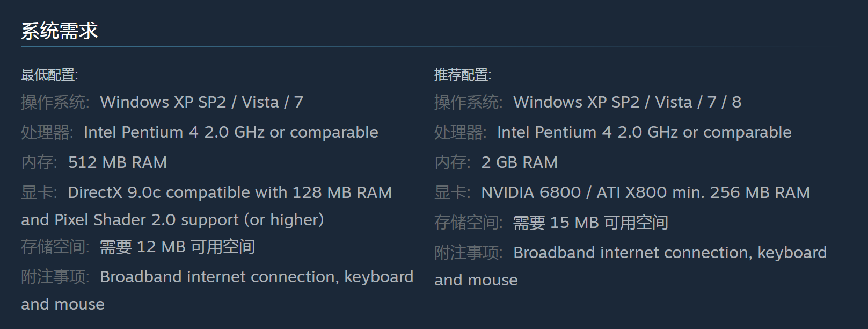Screen dimensions: 868x329
Task: Click the recommended 操作系统 label
Action: click(x=469, y=102)
